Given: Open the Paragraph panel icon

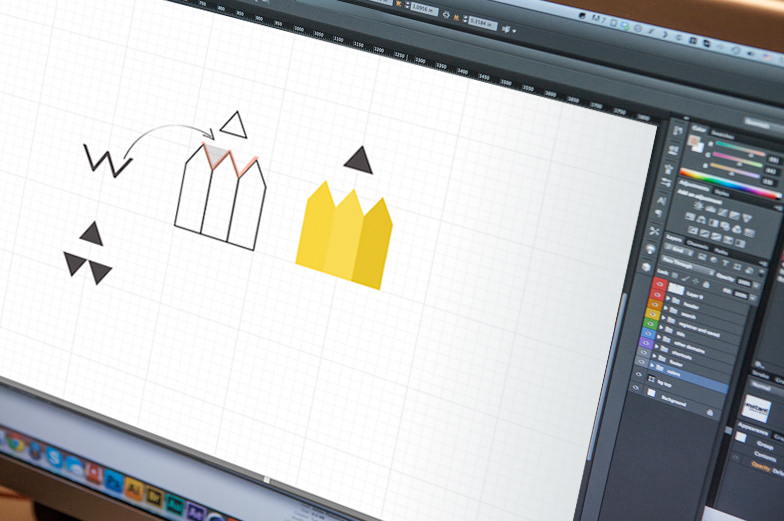Looking at the screenshot, I should [658, 213].
